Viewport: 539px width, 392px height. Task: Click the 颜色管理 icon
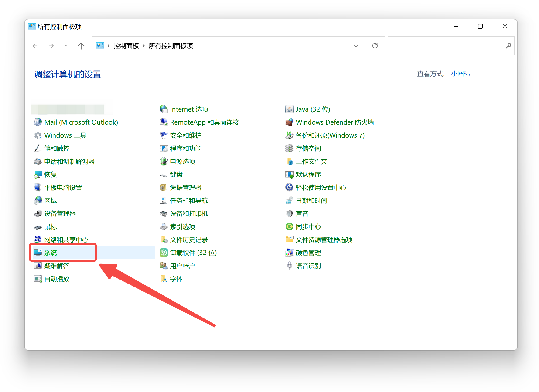pyautogui.click(x=289, y=253)
